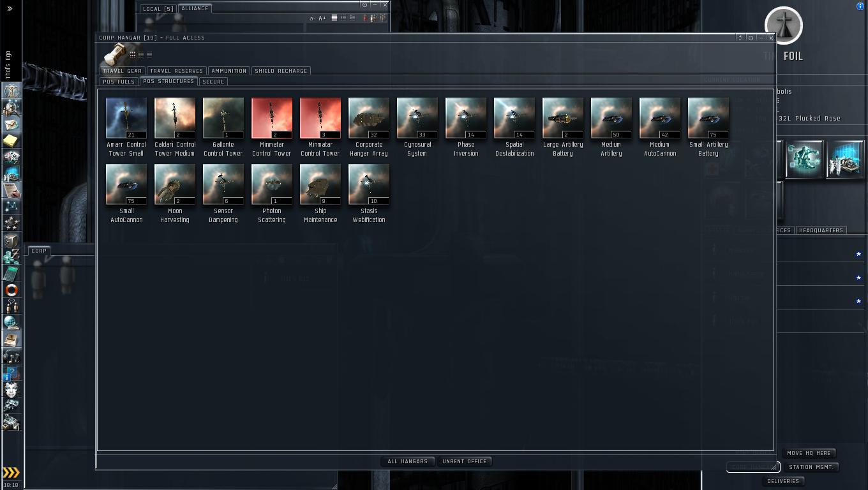Click Station Mgmt. button

click(x=811, y=467)
